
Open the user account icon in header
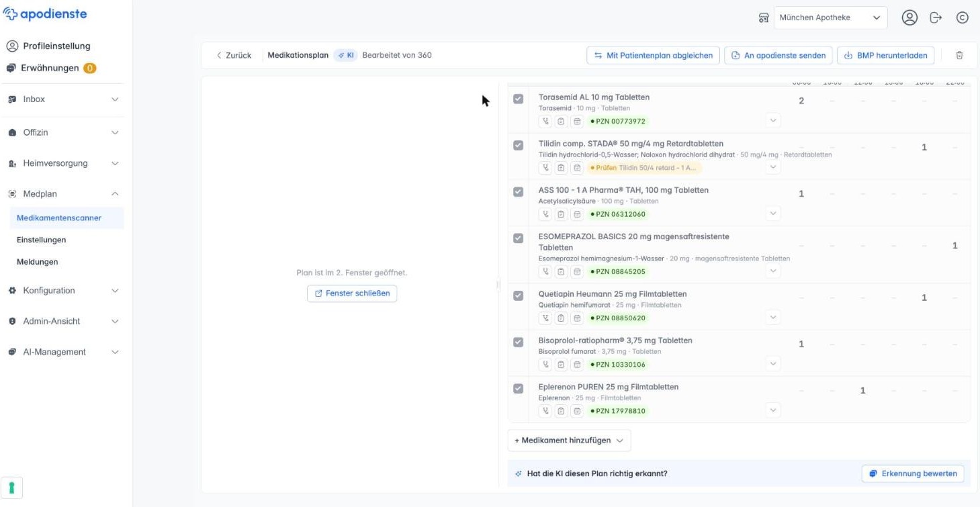point(909,17)
